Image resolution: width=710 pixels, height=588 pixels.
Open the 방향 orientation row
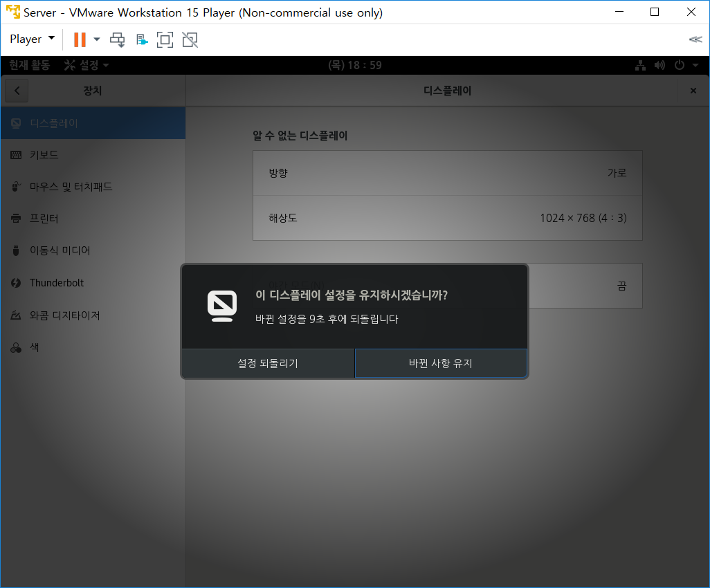coord(447,173)
